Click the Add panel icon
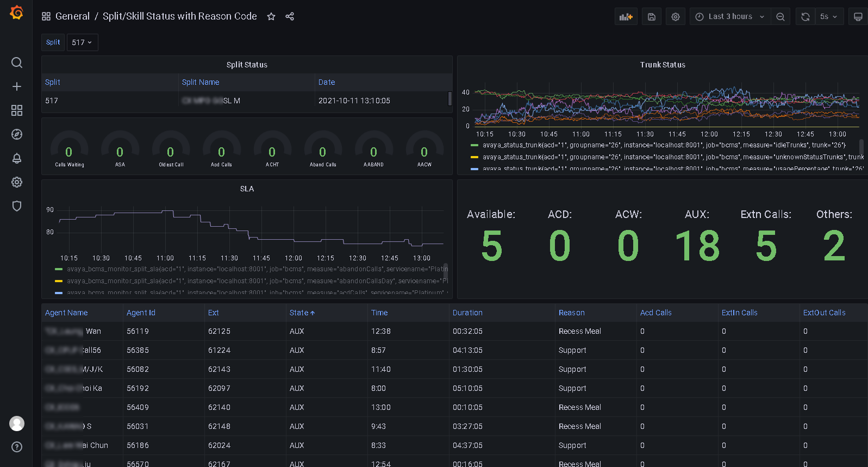 point(626,17)
